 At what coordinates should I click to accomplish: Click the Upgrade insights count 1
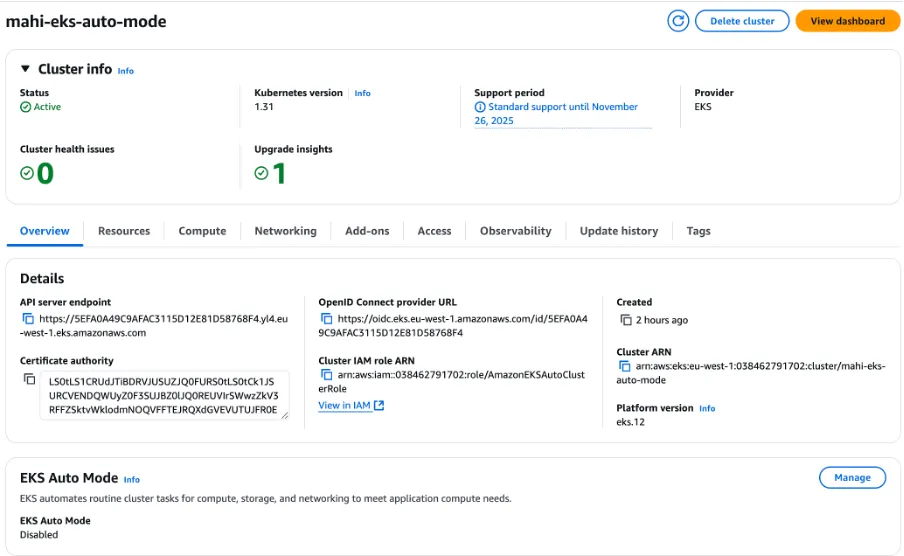tap(279, 174)
